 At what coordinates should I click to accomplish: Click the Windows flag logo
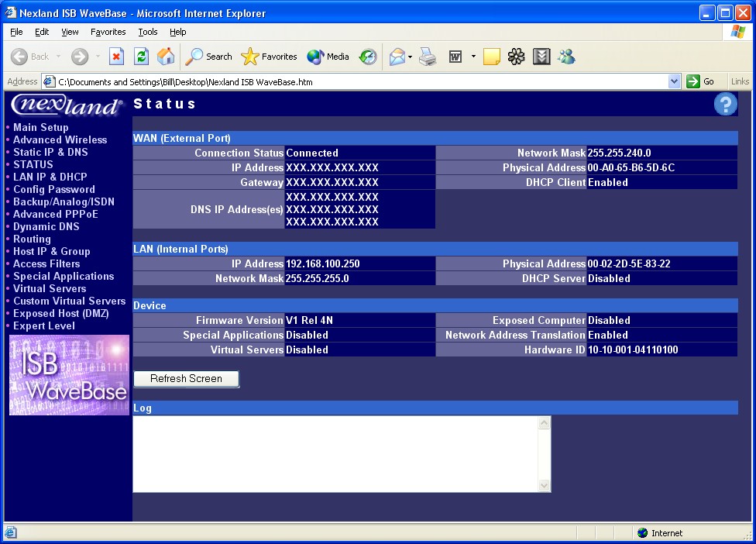point(737,32)
